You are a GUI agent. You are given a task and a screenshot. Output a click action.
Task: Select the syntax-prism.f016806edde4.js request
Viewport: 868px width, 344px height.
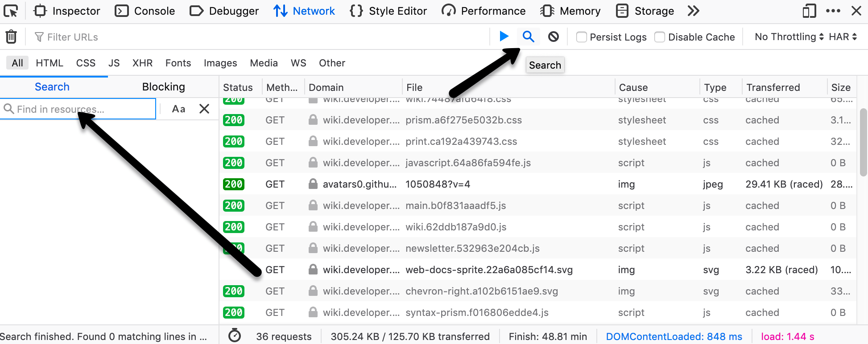tap(537, 312)
